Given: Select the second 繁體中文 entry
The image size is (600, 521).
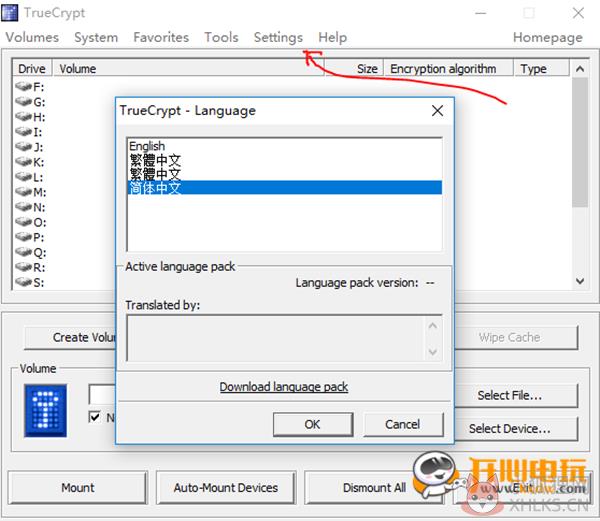Looking at the screenshot, I should [x=285, y=173].
